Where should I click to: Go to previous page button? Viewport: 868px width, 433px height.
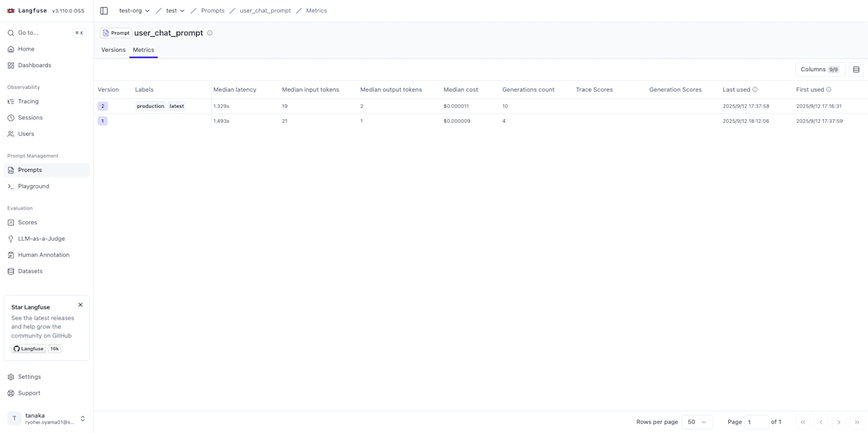821,422
